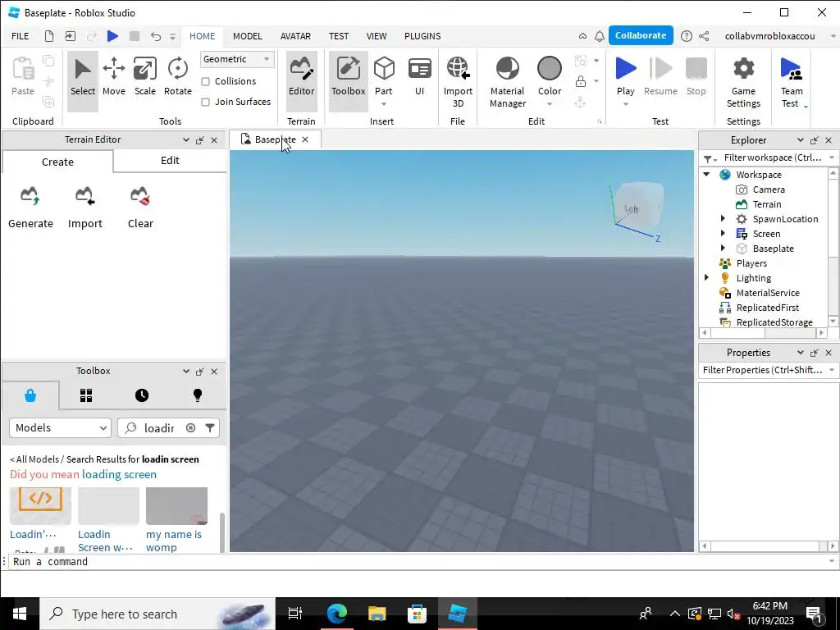The width and height of the screenshot is (840, 630).
Task: Click the Undo arrow in title toolbar
Action: 155,36
